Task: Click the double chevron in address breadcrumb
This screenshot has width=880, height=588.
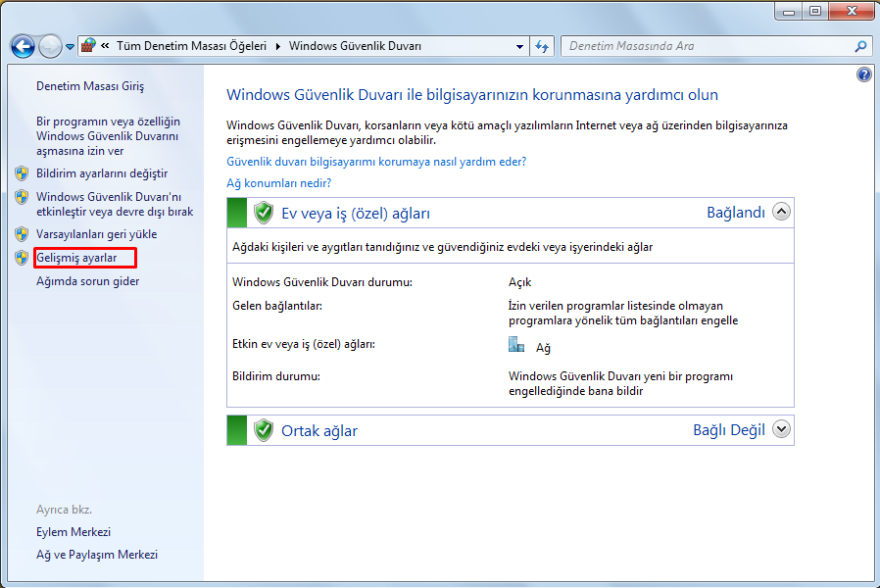Action: (105, 45)
